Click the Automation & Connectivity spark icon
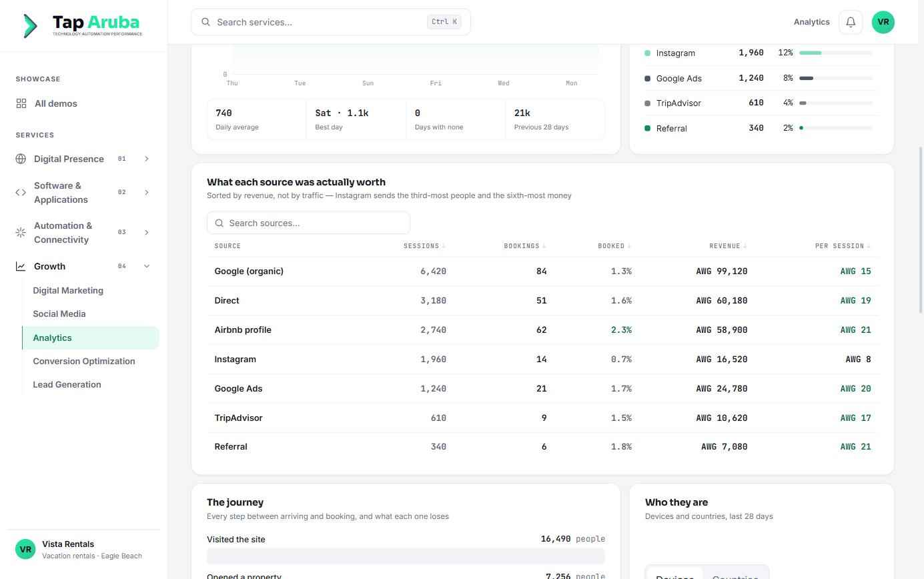Screen dimensions: 924x579 (21, 232)
